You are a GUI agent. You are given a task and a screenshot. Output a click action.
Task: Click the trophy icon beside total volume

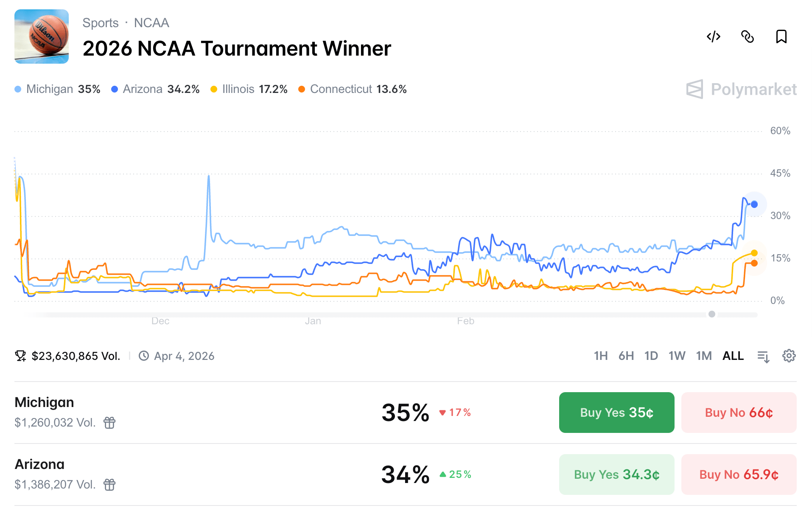point(20,356)
